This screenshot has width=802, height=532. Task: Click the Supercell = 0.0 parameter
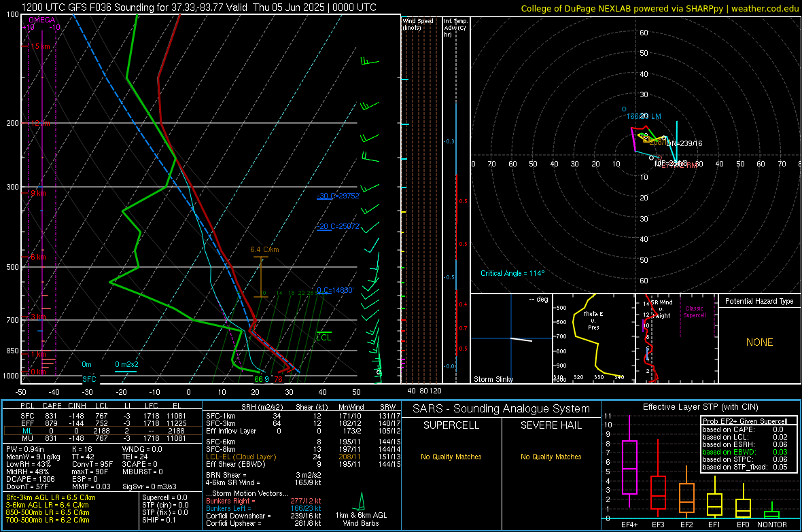click(164, 497)
